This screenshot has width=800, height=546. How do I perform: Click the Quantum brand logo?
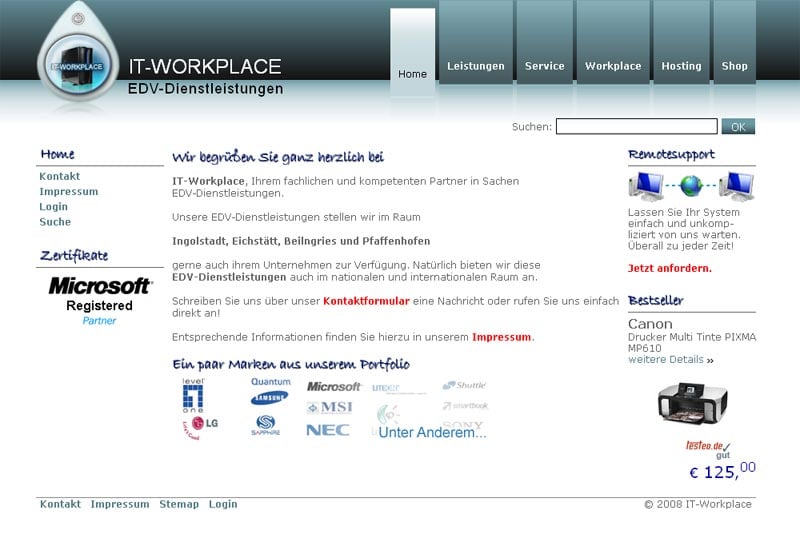pyautogui.click(x=270, y=382)
